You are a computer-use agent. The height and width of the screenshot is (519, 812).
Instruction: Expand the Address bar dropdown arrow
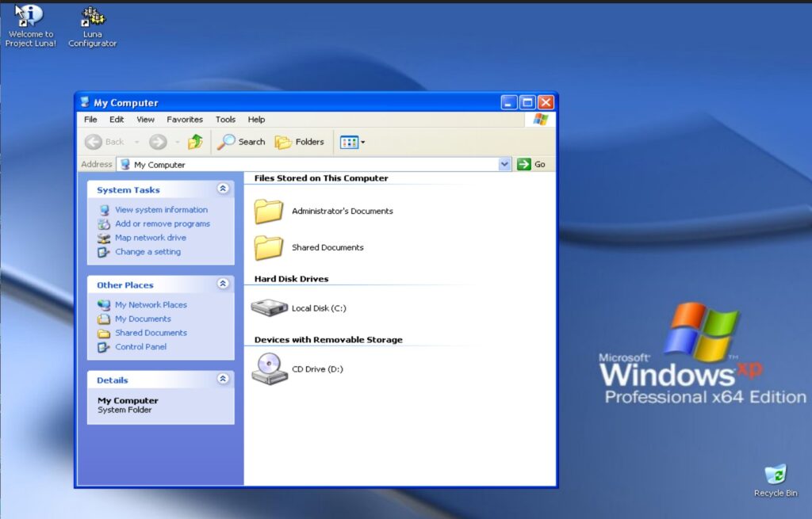point(505,165)
